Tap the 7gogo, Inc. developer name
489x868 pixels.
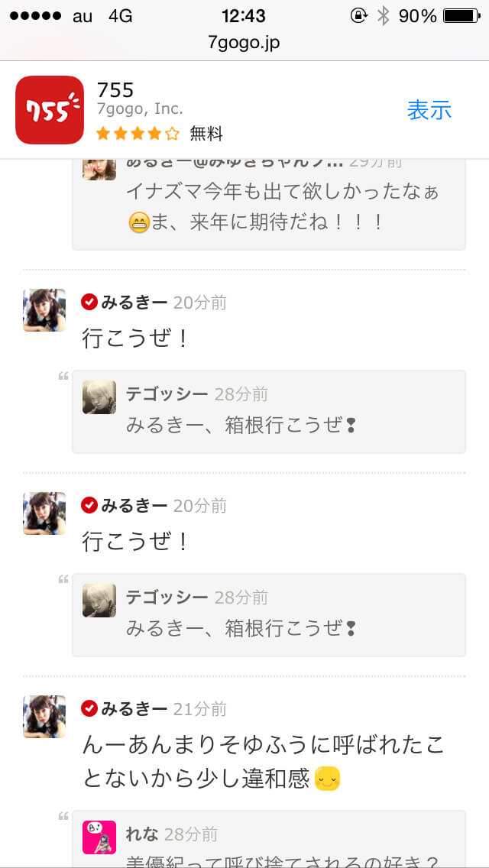click(x=140, y=109)
